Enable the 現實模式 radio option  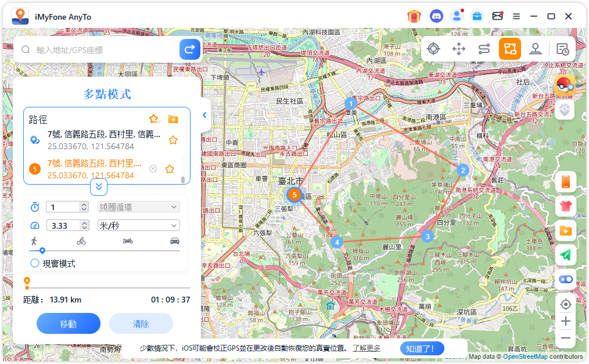(34, 264)
